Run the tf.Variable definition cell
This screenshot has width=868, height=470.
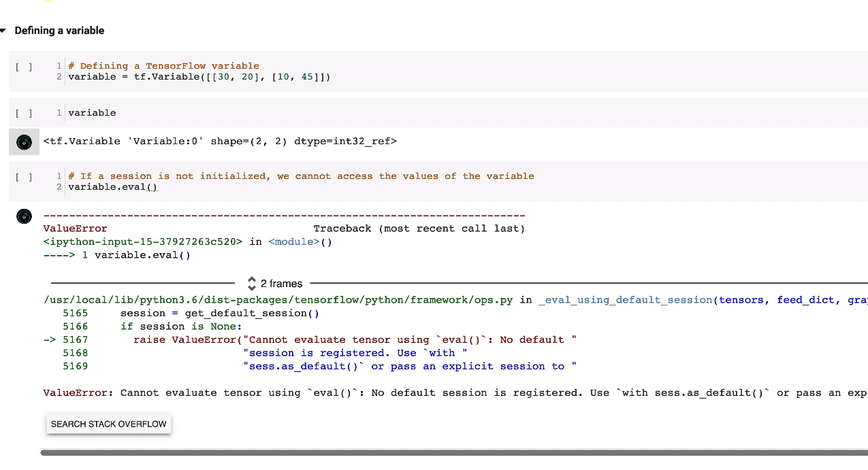24,67
